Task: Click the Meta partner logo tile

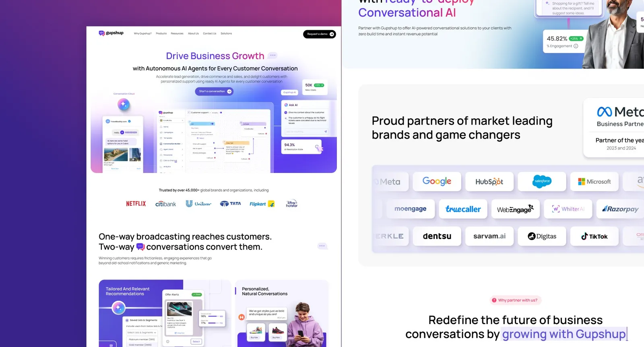Action: click(x=390, y=181)
